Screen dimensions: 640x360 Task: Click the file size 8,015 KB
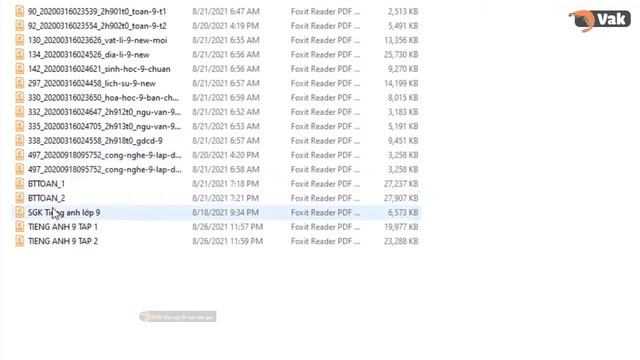[x=403, y=98]
